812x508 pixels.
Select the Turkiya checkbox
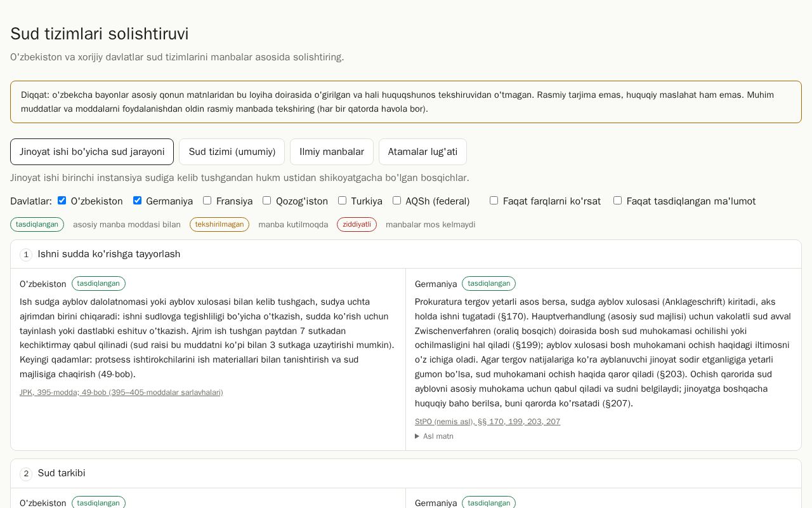[x=342, y=201]
